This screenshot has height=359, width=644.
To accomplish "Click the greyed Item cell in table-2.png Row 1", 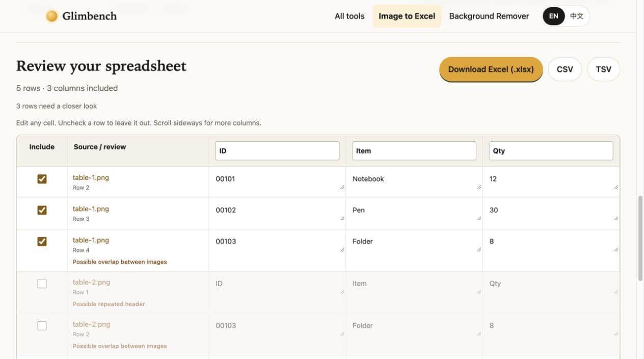I will (x=414, y=292).
